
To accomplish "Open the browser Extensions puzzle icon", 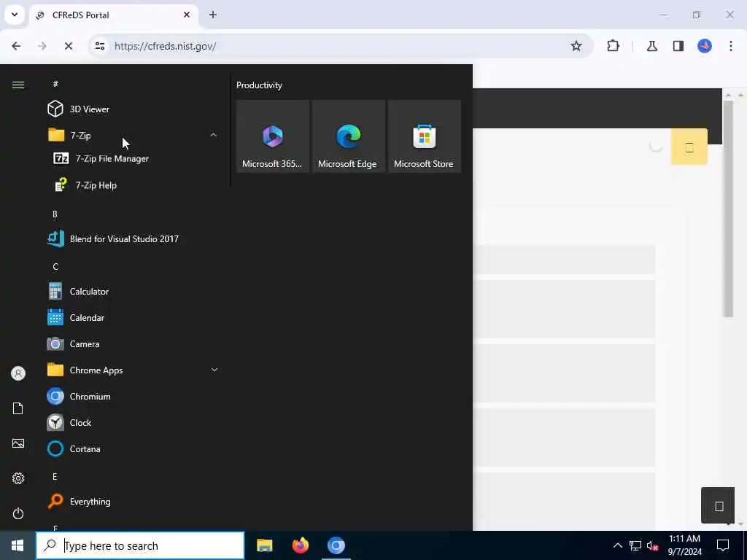I will tap(613, 46).
